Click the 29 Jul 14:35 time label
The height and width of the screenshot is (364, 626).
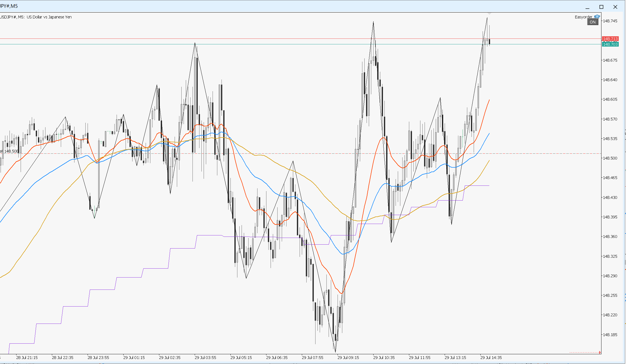click(x=491, y=358)
